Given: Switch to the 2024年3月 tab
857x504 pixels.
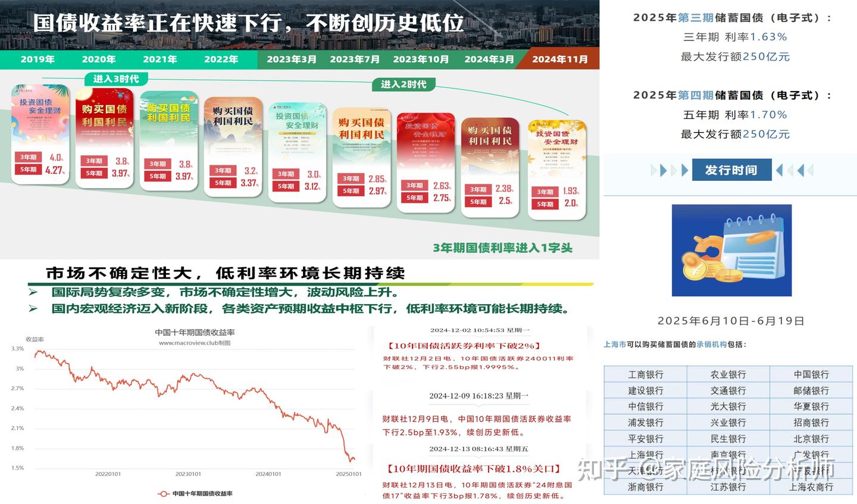Looking at the screenshot, I should [490, 60].
